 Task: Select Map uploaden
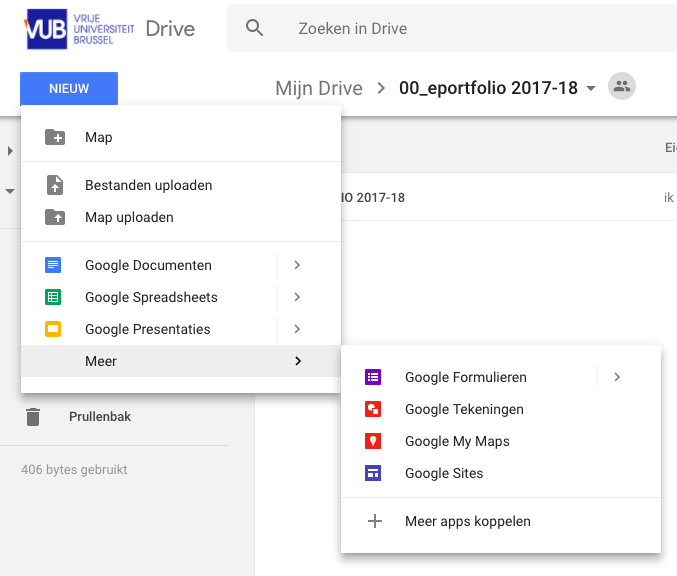(181, 217)
